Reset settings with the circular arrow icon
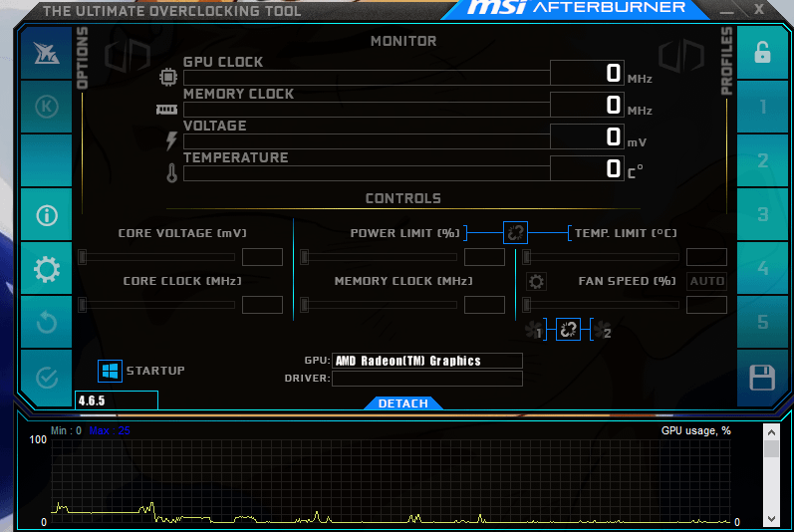This screenshot has height=532, width=794. pos(47,323)
